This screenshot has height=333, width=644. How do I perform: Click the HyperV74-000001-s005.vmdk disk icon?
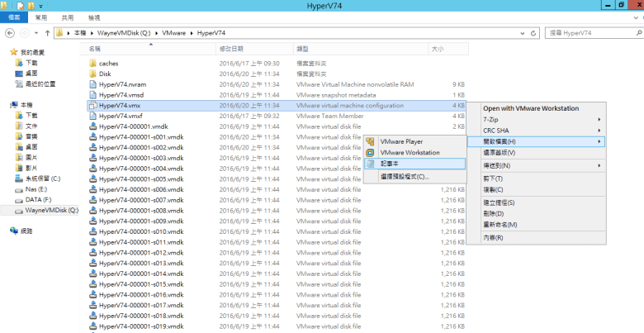[x=92, y=179]
